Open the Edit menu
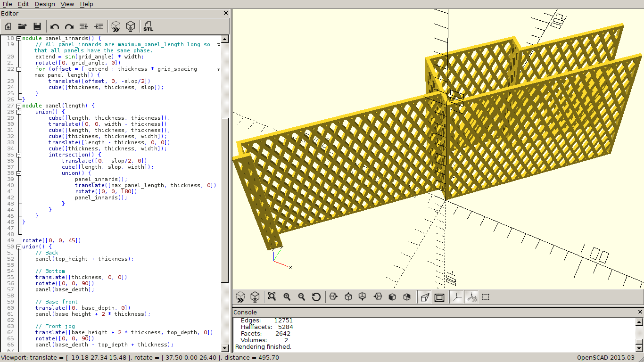This screenshot has width=644, height=362. click(x=23, y=4)
